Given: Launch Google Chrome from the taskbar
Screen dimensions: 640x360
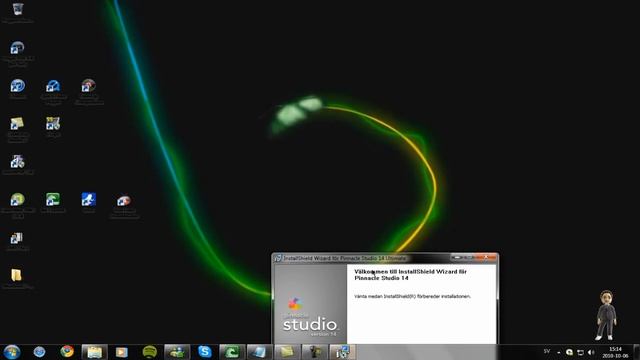Looking at the screenshot, I should [67, 351].
